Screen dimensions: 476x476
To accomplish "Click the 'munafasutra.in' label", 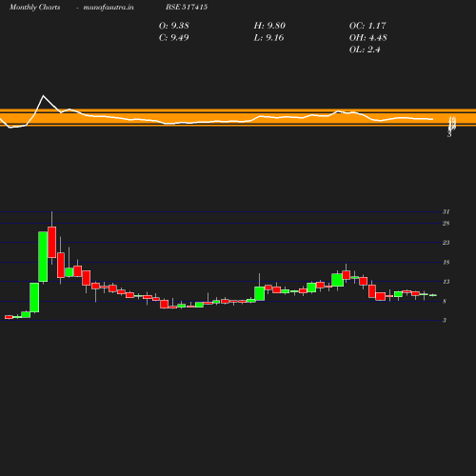I will coord(109,7).
